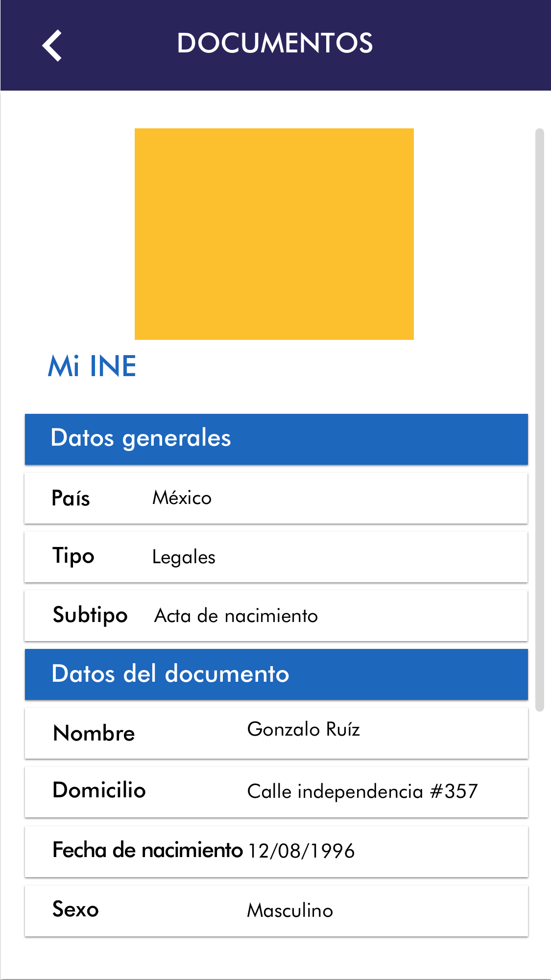Tap the Masculino value text
The width and height of the screenshot is (551, 980).
pyautogui.click(x=290, y=911)
